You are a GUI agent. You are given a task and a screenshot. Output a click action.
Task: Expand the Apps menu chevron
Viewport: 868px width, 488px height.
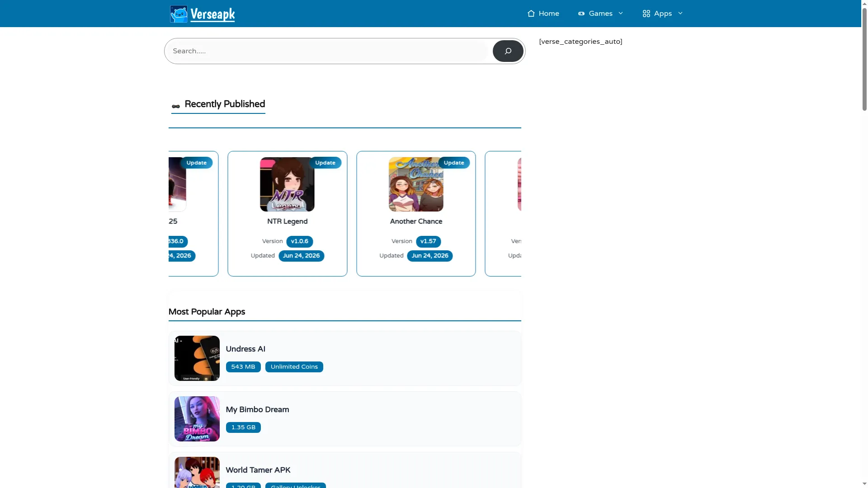pos(680,14)
